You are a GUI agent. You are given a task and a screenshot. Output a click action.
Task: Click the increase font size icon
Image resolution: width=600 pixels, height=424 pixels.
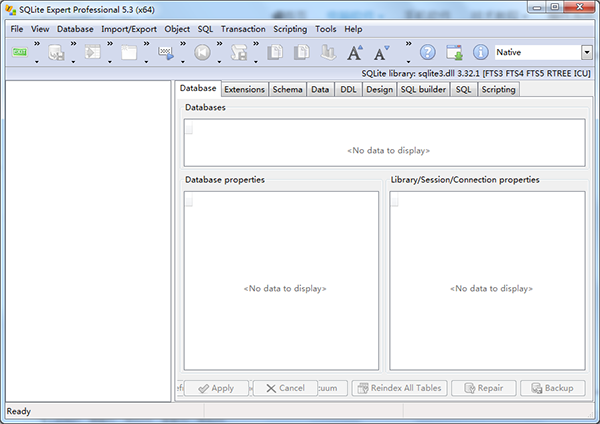pyautogui.click(x=355, y=52)
